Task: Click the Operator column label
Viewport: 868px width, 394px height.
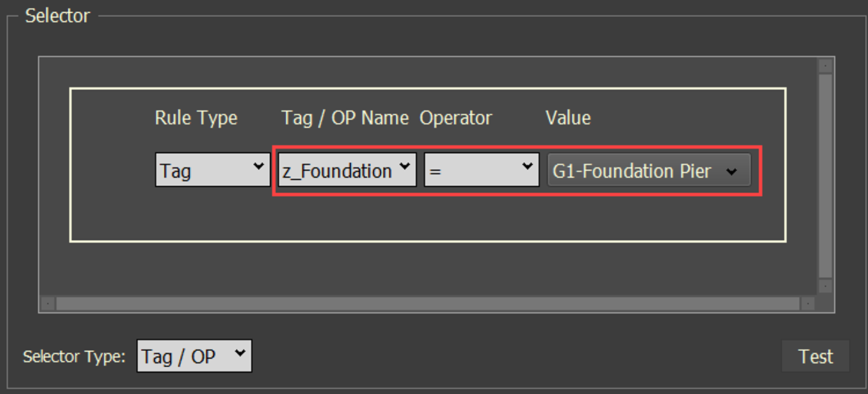Action: pos(456,118)
